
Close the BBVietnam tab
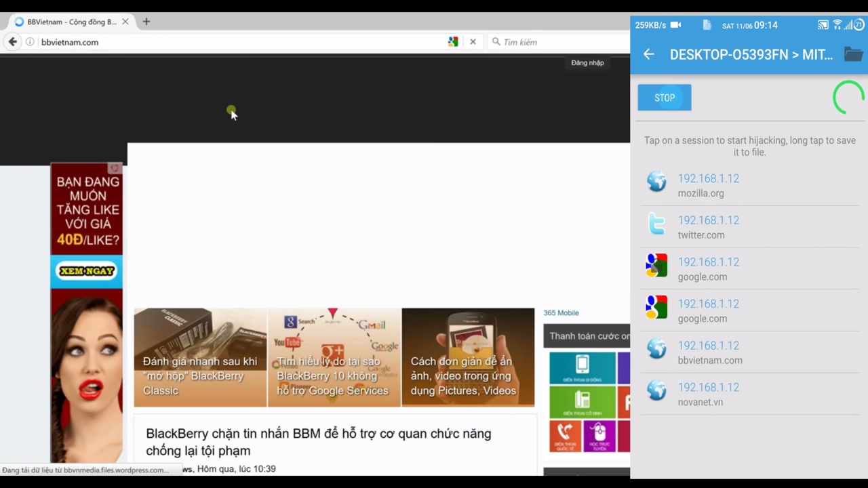125,22
